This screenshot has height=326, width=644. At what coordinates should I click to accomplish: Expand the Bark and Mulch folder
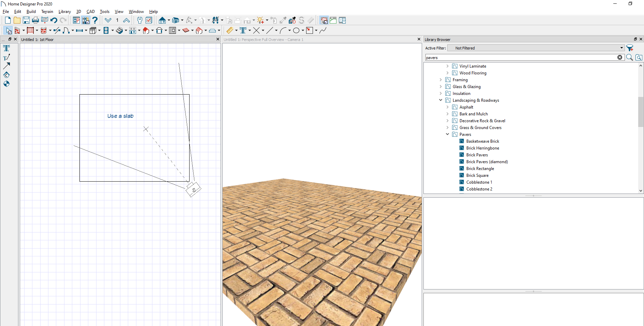[x=447, y=114]
